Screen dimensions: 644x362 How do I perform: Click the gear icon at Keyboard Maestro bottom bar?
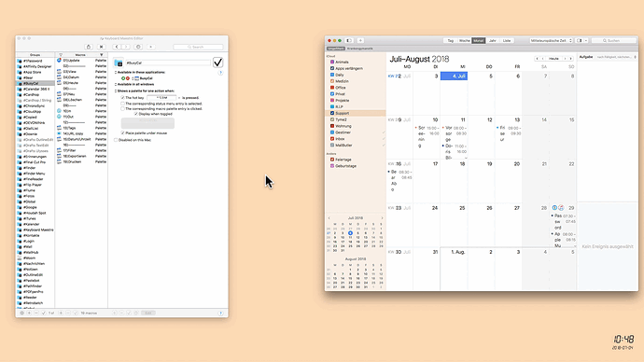[x=22, y=313]
